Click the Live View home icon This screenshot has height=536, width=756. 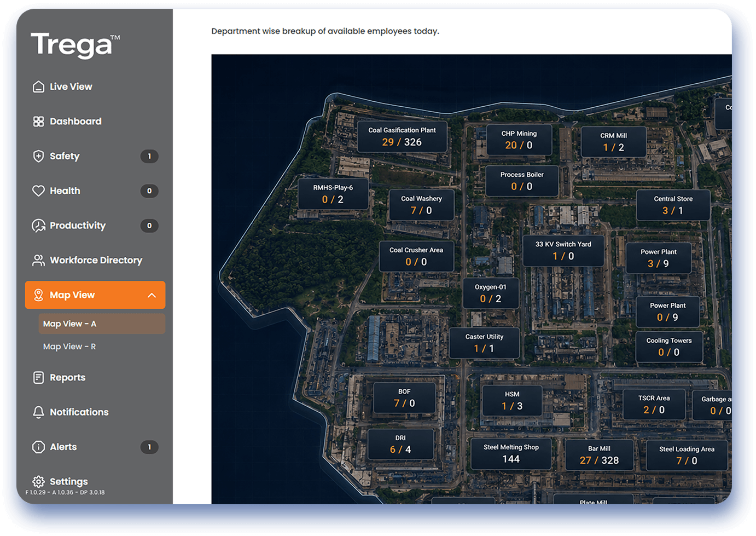coord(38,87)
